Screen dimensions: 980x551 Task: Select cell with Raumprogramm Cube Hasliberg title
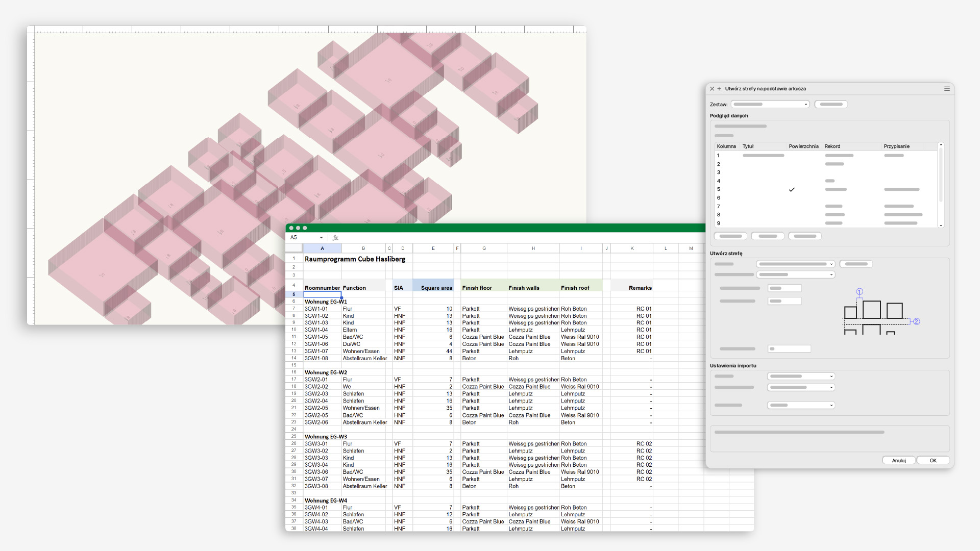(322, 259)
